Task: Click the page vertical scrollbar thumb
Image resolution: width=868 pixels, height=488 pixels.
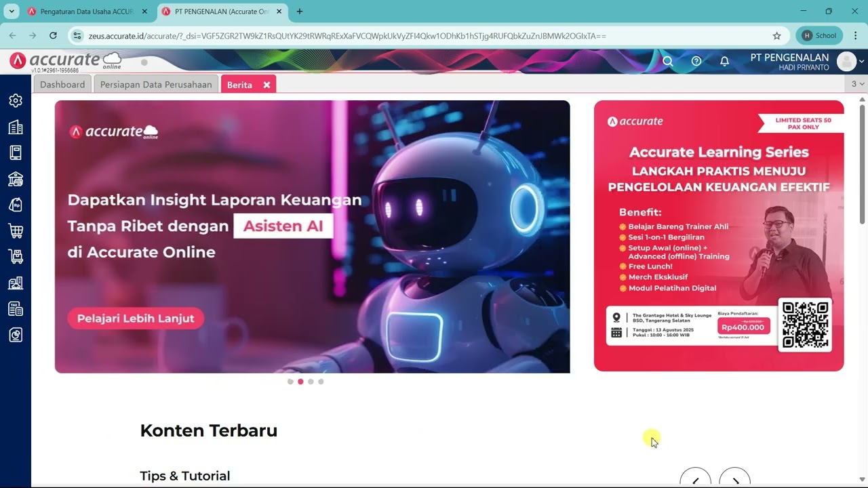Action: click(863, 164)
